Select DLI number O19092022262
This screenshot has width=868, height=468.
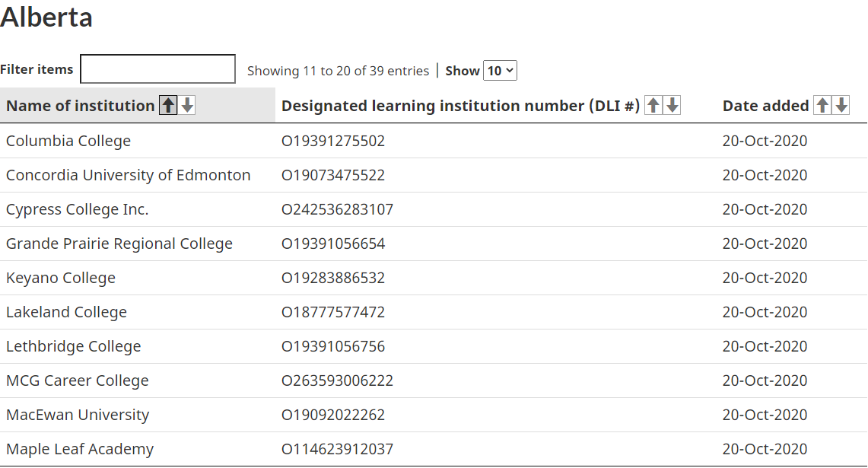coord(333,415)
